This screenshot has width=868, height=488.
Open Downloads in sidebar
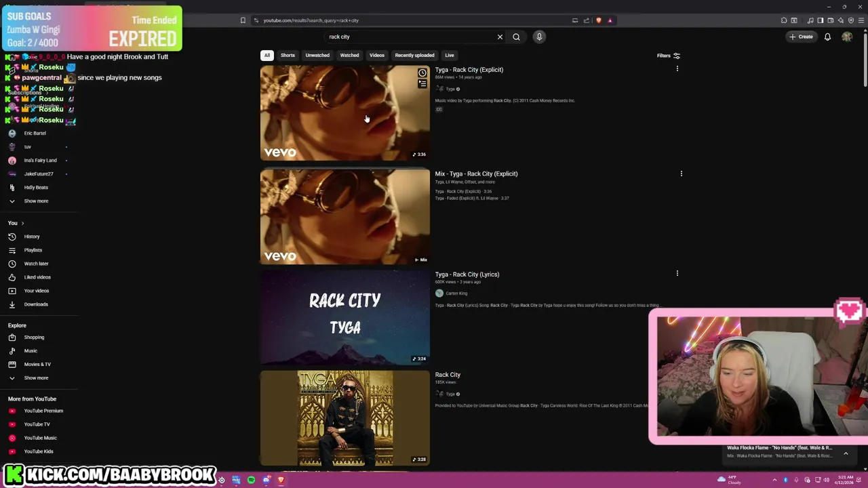[36, 304]
